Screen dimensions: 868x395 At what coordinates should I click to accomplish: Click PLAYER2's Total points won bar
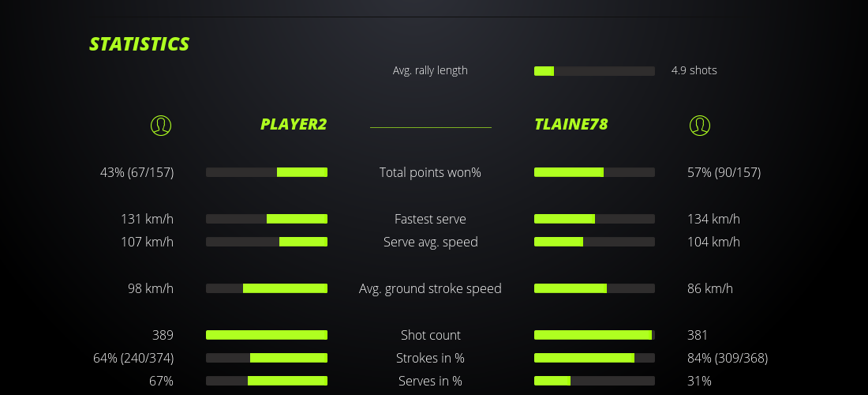click(x=267, y=172)
